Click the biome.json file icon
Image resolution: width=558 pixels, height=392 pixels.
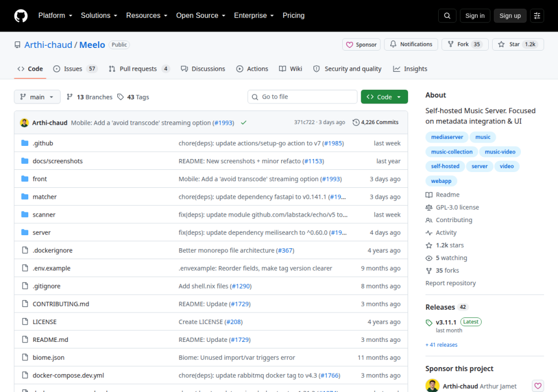coord(25,357)
